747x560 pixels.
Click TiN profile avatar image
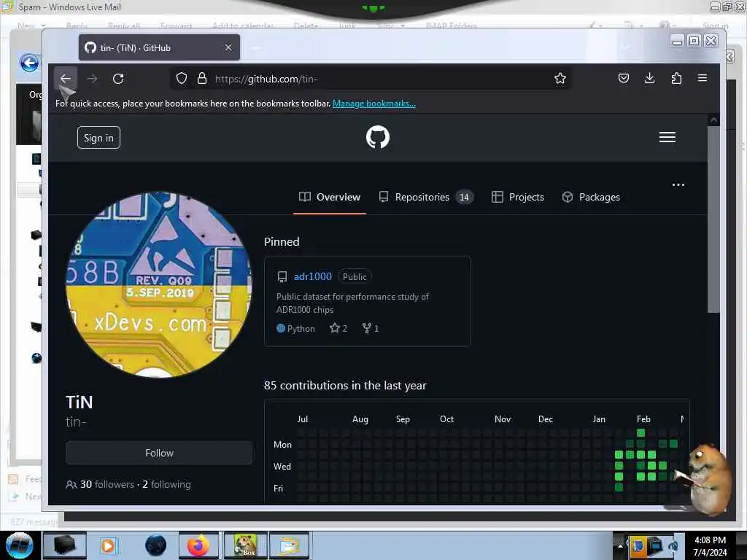(158, 285)
